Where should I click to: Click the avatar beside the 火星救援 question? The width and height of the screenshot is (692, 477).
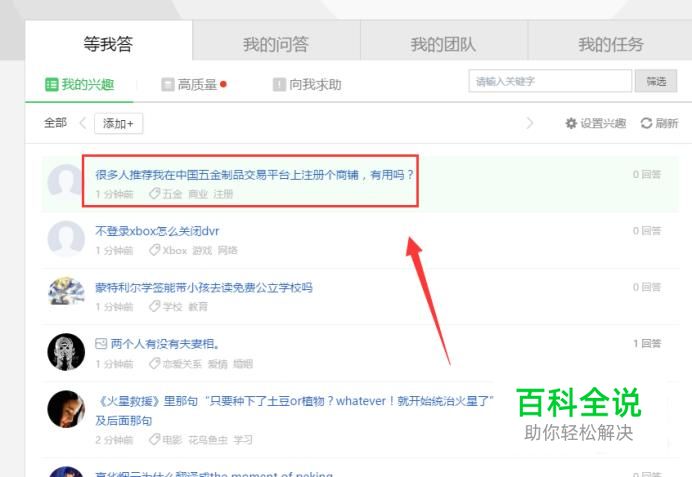(x=66, y=409)
